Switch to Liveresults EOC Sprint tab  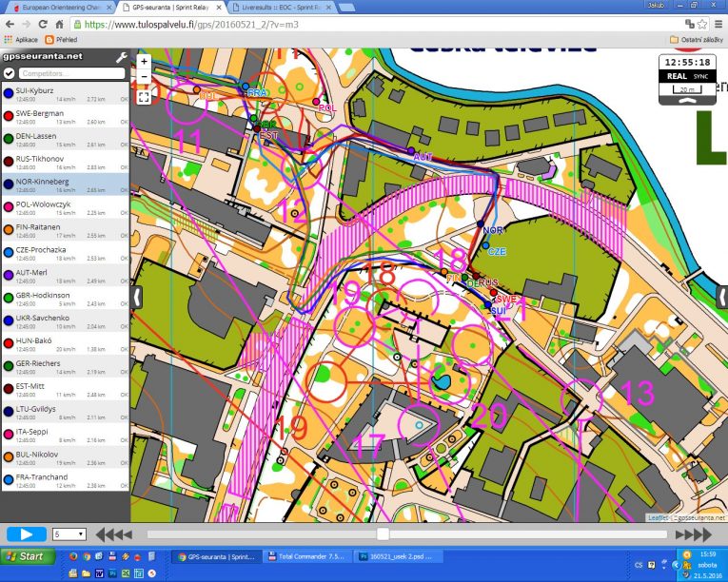click(x=283, y=8)
